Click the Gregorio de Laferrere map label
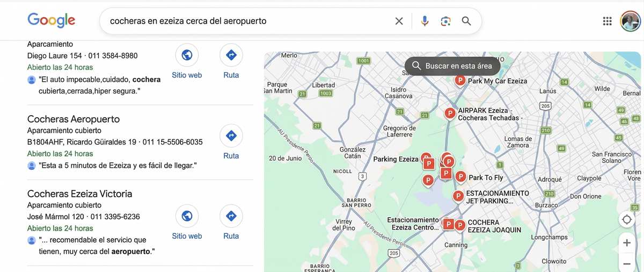The width and height of the screenshot is (644, 272). [x=399, y=132]
